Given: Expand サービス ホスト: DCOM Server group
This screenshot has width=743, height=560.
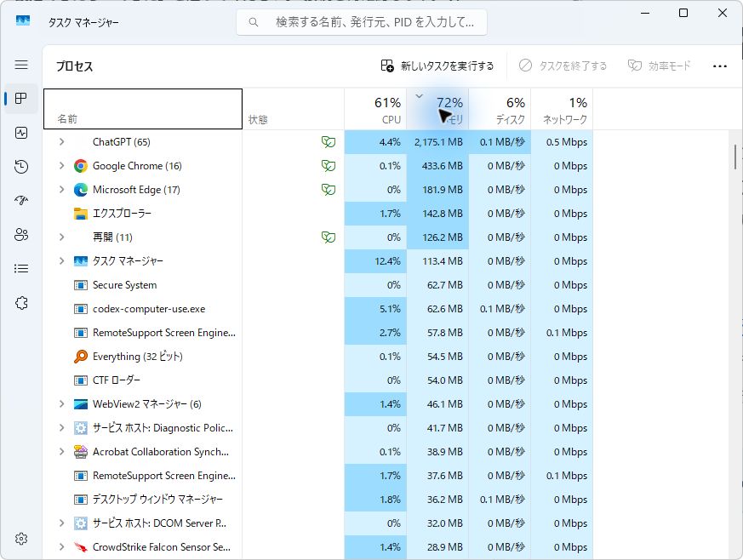Looking at the screenshot, I should click(61, 523).
